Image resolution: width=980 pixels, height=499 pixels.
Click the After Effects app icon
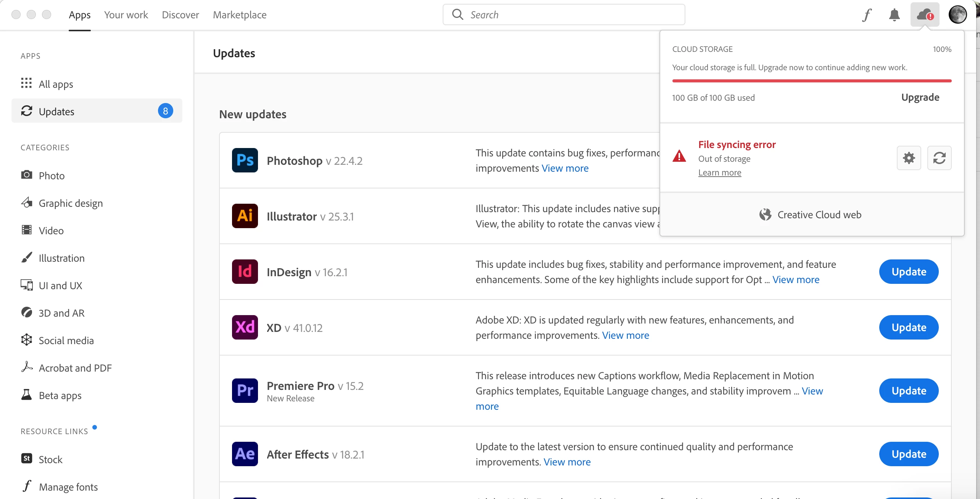245,454
